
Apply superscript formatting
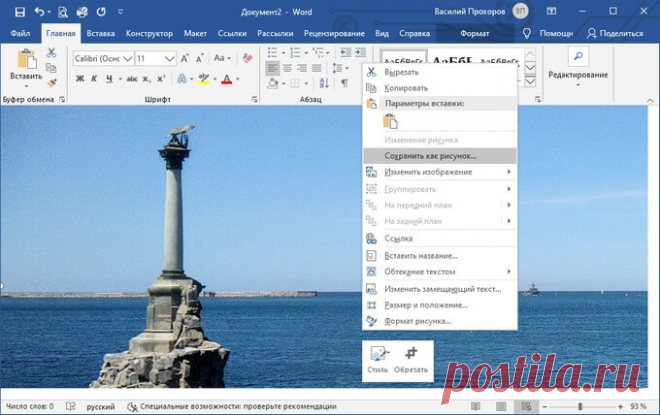point(161,79)
